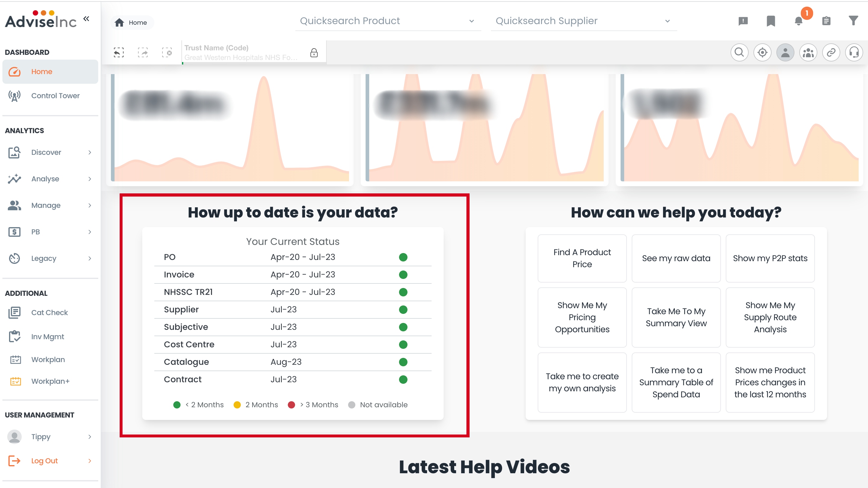Click the step back selection icon
868x488 pixels.
(119, 52)
